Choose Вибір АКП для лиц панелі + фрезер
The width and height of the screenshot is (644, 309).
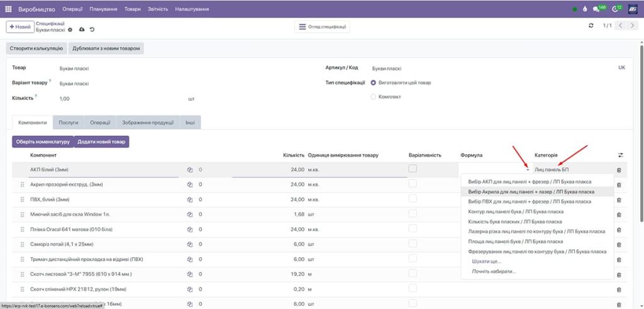(537, 182)
